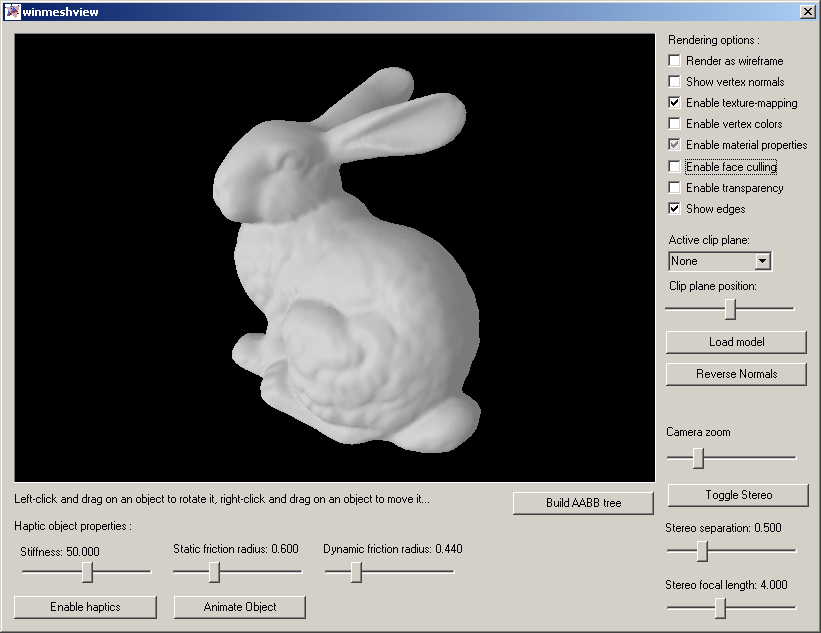Disable the Enable texture-mapping checkbox
Viewport: 821px width, 633px height.
pyautogui.click(x=675, y=103)
